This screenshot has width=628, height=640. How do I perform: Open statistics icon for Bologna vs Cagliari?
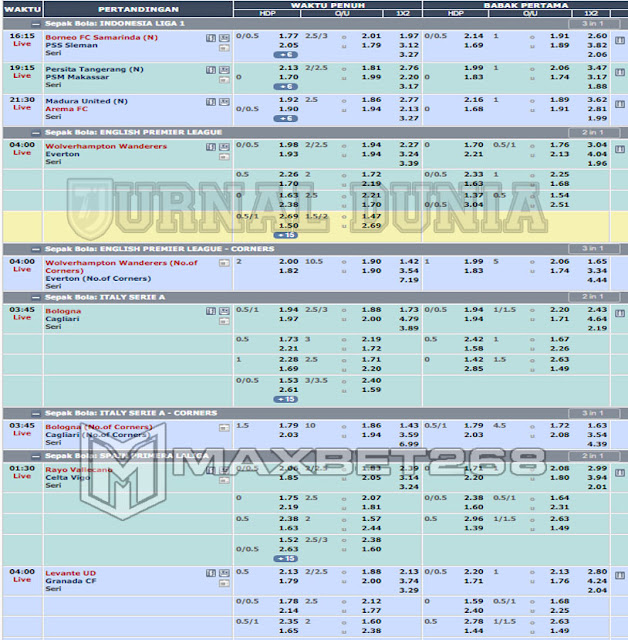click(211, 311)
